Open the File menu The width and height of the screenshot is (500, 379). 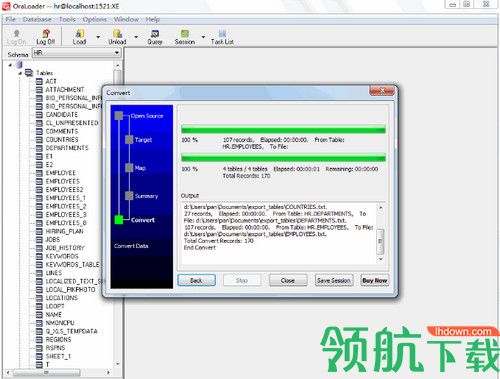(10, 19)
